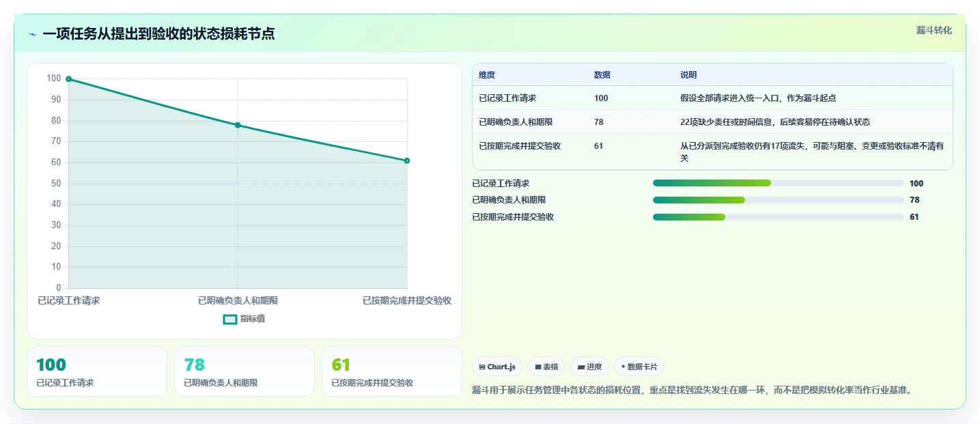
Task: Click the 进度 tag icon
Action: click(x=581, y=367)
